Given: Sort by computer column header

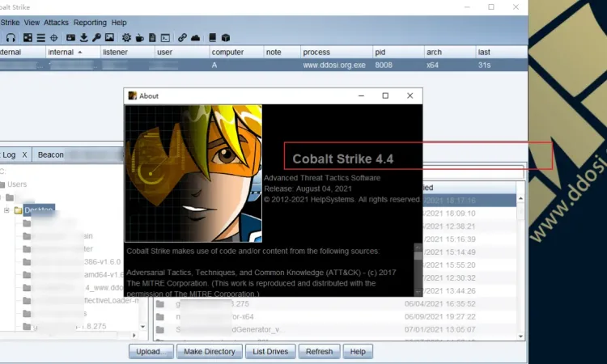Looking at the screenshot, I should coord(236,53).
